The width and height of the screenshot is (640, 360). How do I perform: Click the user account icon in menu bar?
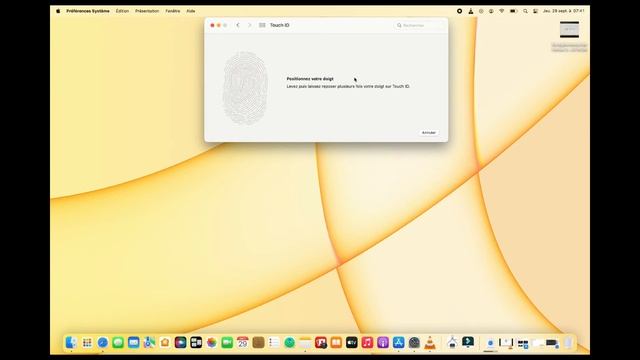pyautogui.click(x=491, y=11)
